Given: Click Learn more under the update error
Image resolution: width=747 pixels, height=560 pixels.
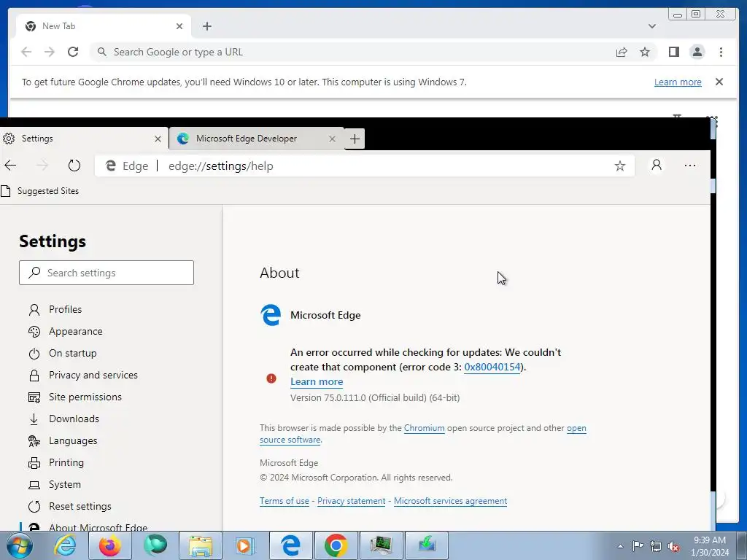Looking at the screenshot, I should (317, 382).
